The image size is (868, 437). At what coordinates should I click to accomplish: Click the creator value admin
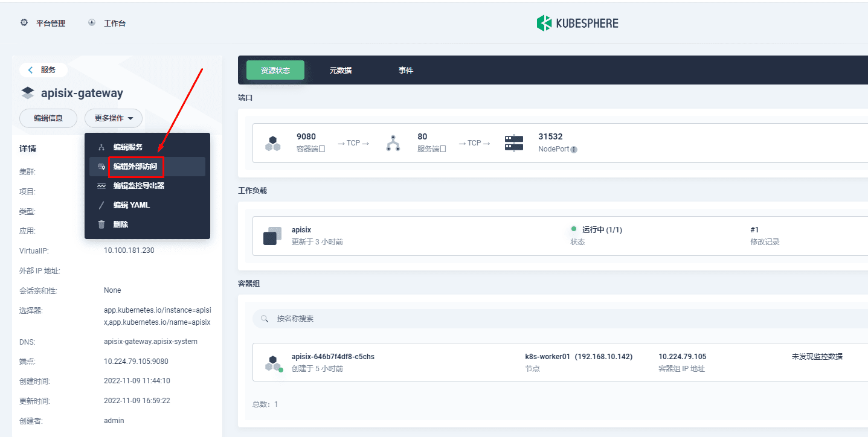(114, 420)
